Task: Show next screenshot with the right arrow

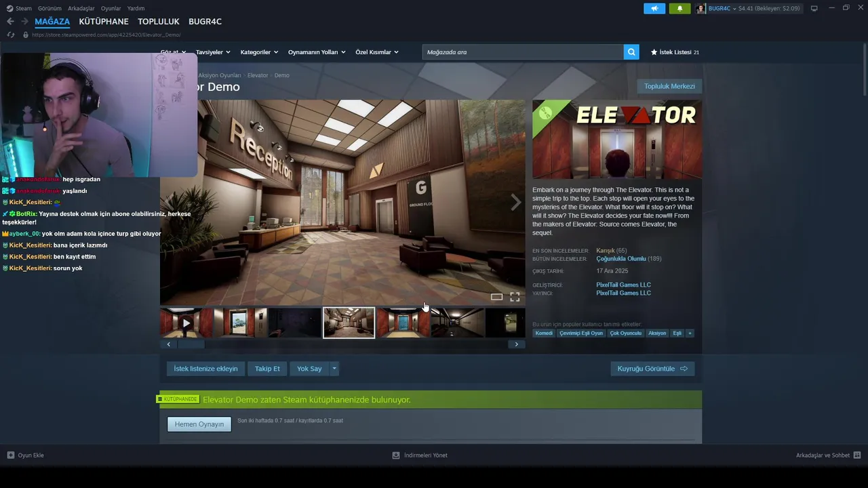Action: coord(515,202)
